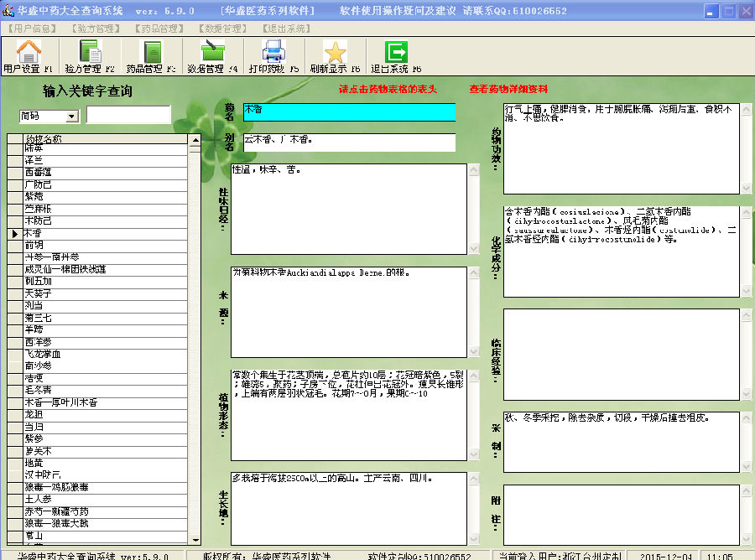Click the keyword search input box
The image size is (755, 560).
(x=128, y=115)
